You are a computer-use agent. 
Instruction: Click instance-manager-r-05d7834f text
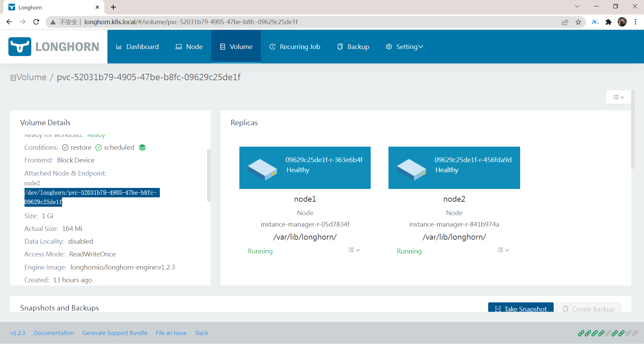click(305, 224)
